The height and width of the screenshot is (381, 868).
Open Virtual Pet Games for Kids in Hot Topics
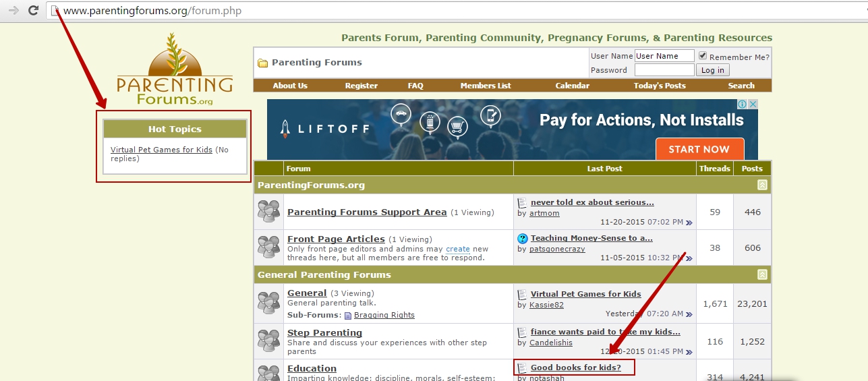tap(161, 150)
